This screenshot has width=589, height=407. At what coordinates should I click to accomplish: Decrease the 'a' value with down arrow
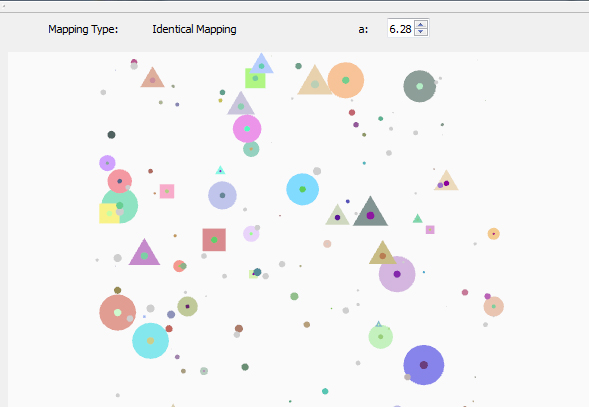pyautogui.click(x=421, y=32)
